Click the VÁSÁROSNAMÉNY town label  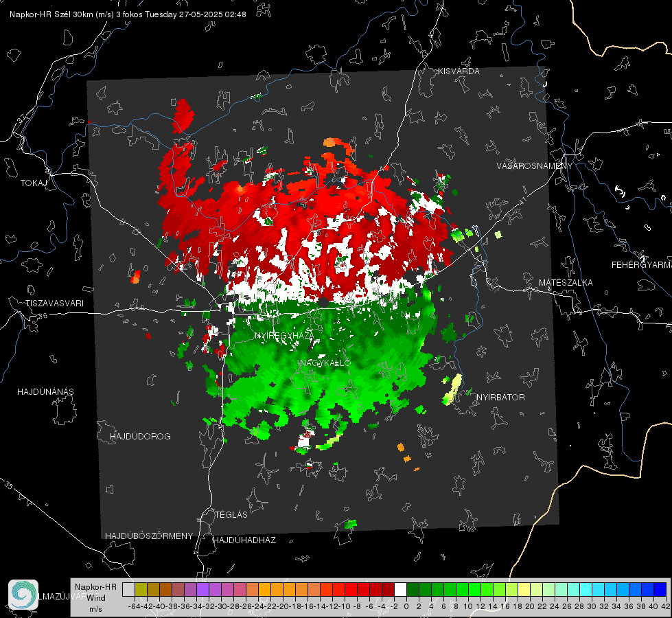click(x=535, y=165)
